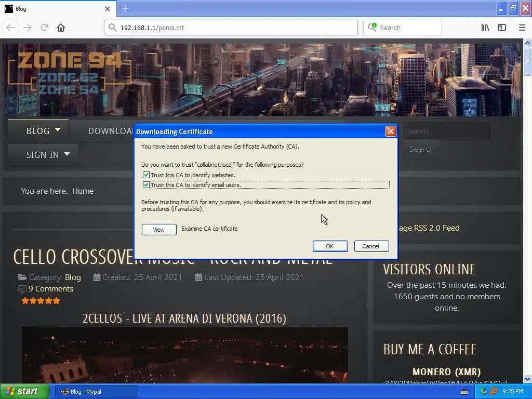Click the page scrollbar up arrow
532x399 pixels.
coord(528,43)
